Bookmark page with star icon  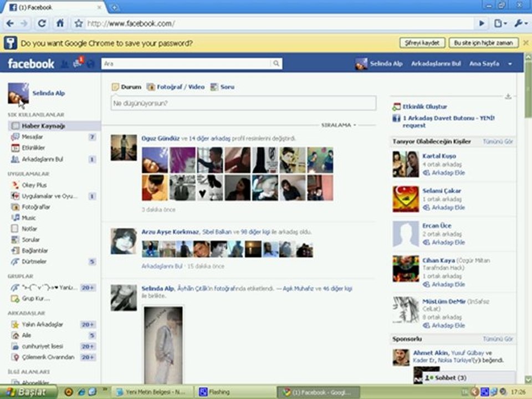tap(79, 23)
